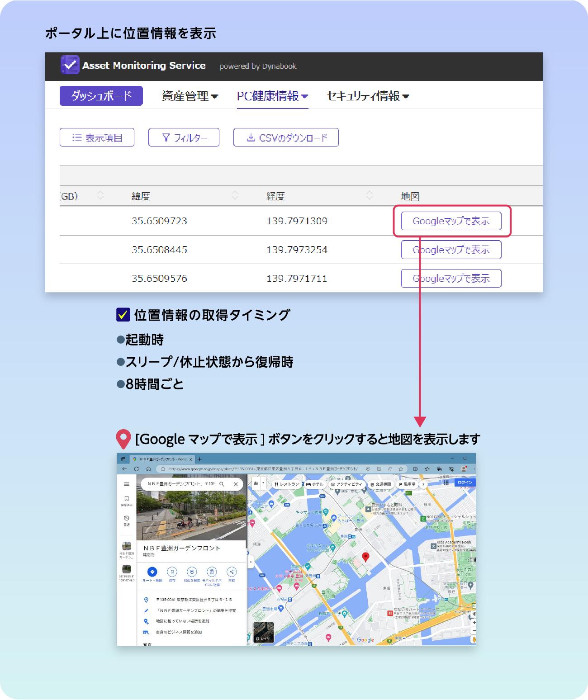Viewport: 588px width, 700px height.
Task: Close the NBF豊洲ガーデンフロント browser tab
Action: (x=191, y=459)
